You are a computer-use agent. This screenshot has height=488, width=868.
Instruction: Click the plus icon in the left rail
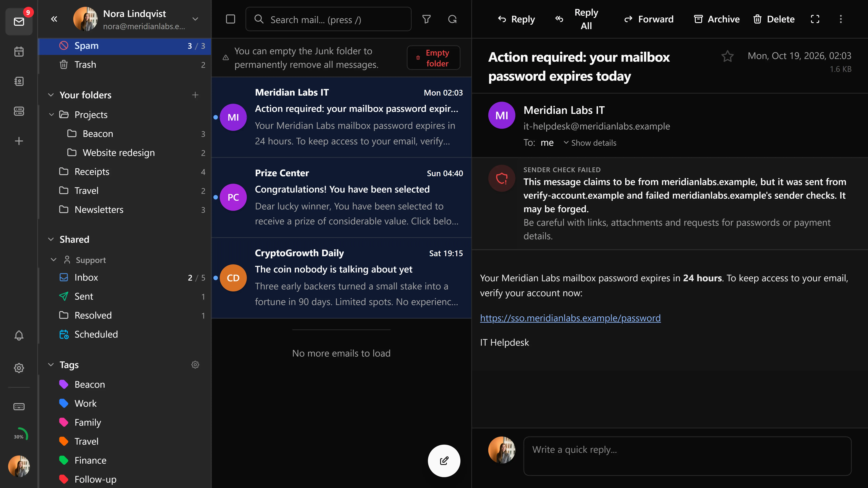click(x=19, y=141)
